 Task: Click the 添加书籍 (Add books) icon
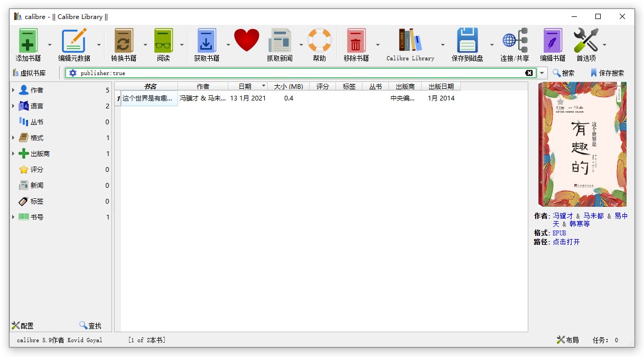28,41
